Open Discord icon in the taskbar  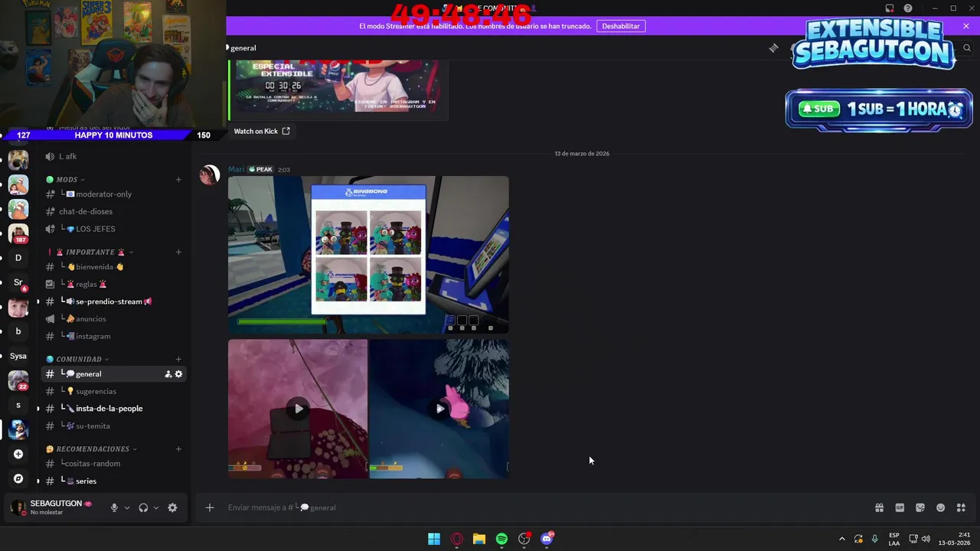547,539
